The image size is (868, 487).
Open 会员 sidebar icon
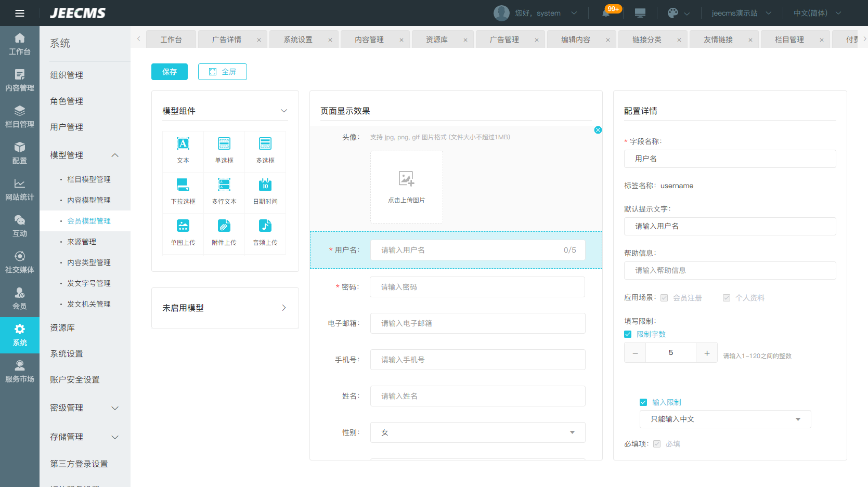[20, 299]
